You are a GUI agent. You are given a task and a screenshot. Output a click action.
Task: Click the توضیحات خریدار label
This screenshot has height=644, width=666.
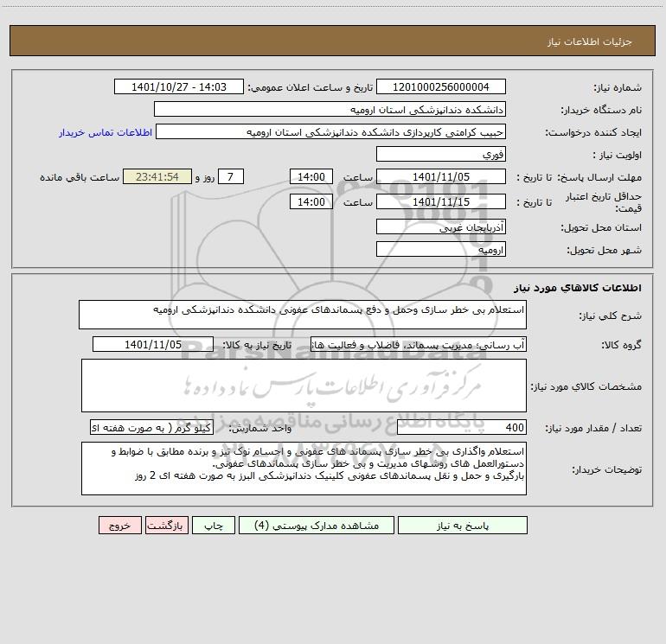(606, 470)
